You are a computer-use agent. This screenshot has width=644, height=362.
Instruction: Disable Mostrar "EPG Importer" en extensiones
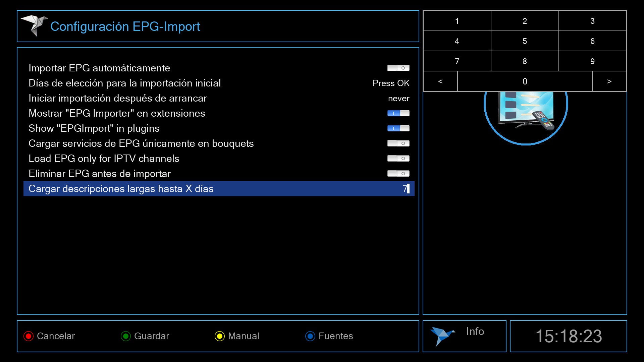pos(398,113)
